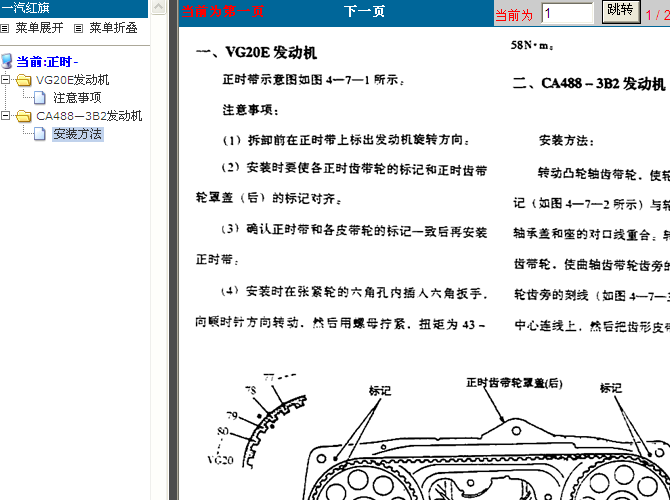Click the 正时齿带轮罩盖(后) diagram label
670x500 pixels.
(x=514, y=383)
